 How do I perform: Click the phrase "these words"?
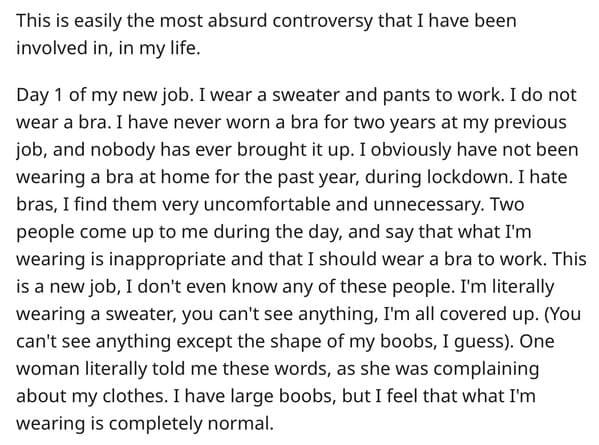point(274,369)
